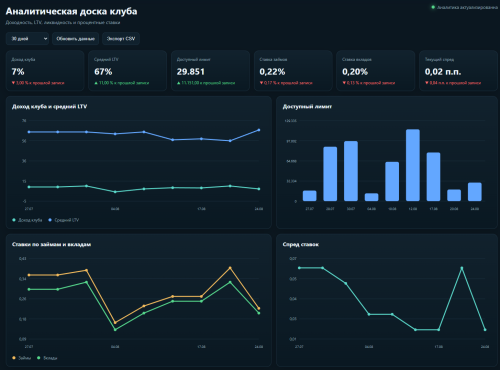
Task: Toggle Вклады legend series in rates chart
Action: pos(47,358)
